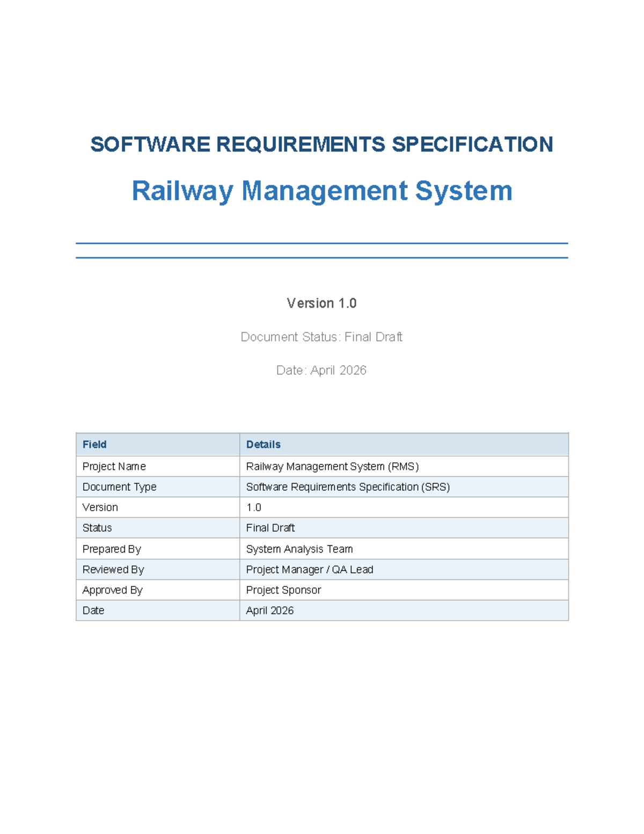644x834 pixels.
Task: Click the 'System Analysis Team' cell
Action: click(404, 549)
